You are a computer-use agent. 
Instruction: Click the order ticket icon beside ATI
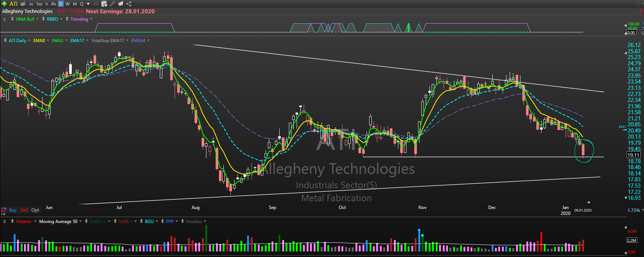click(23, 4)
